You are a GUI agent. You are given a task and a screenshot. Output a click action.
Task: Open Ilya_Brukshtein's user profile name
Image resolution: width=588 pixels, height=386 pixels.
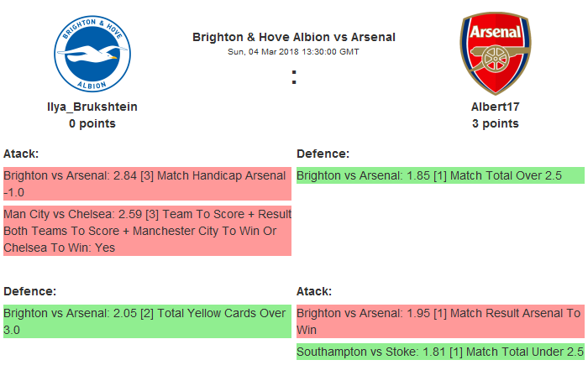pos(92,107)
